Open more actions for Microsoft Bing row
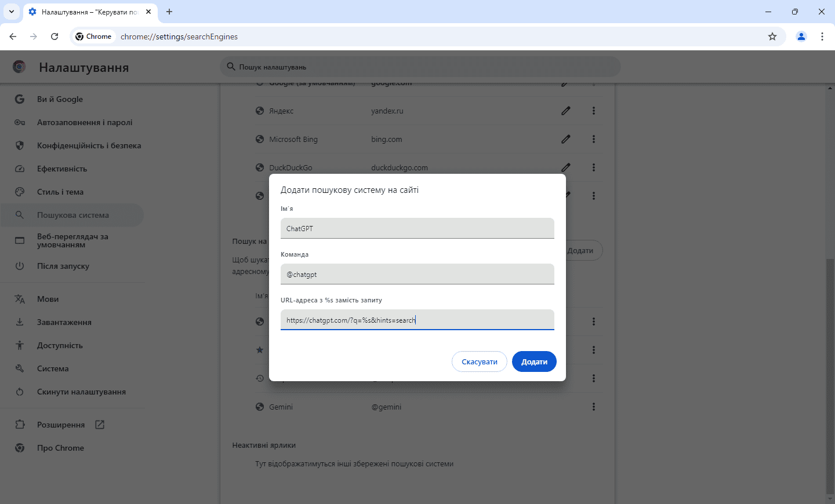This screenshot has width=835, height=504. (594, 139)
